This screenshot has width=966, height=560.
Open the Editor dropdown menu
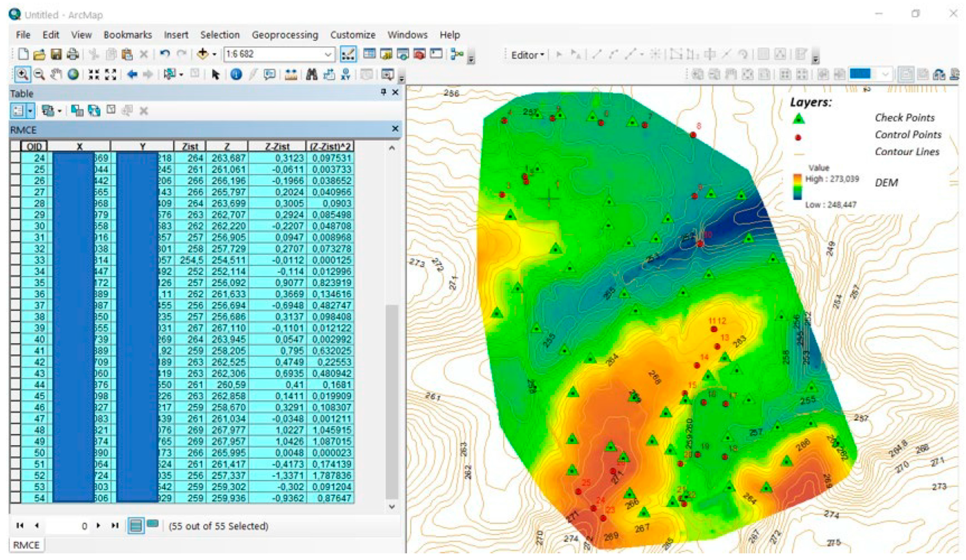528,55
